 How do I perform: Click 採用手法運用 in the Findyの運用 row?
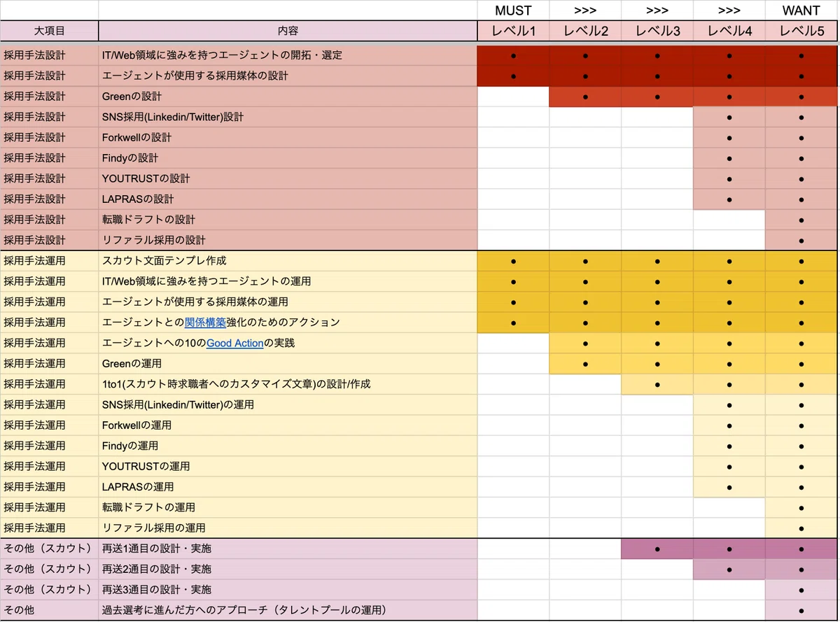coord(50,446)
